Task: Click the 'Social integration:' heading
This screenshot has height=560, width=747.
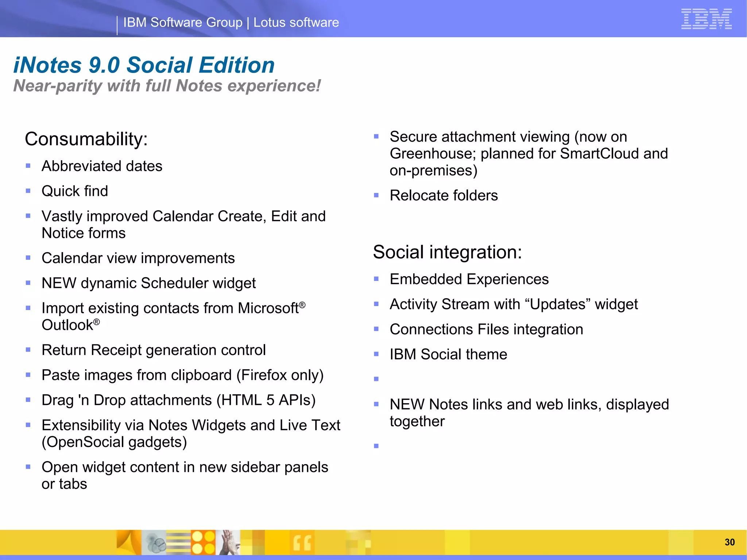Action: coord(448,252)
